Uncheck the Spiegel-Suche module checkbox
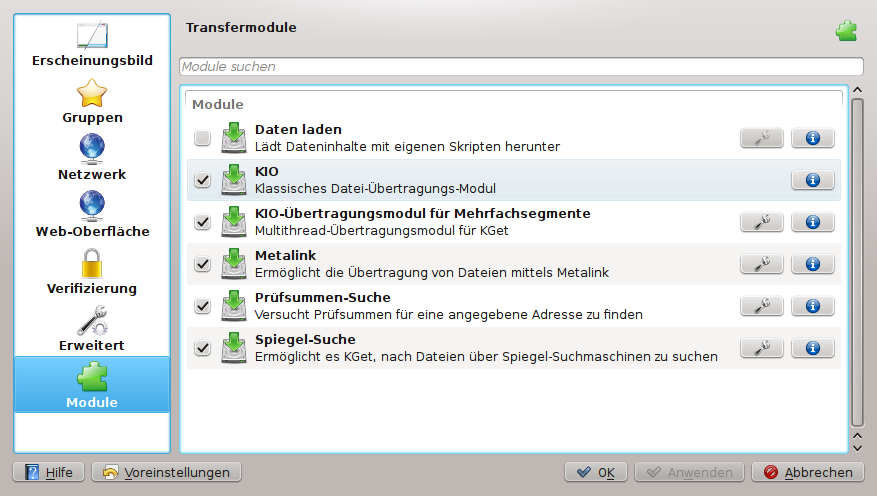The height and width of the screenshot is (496, 877). 202,348
